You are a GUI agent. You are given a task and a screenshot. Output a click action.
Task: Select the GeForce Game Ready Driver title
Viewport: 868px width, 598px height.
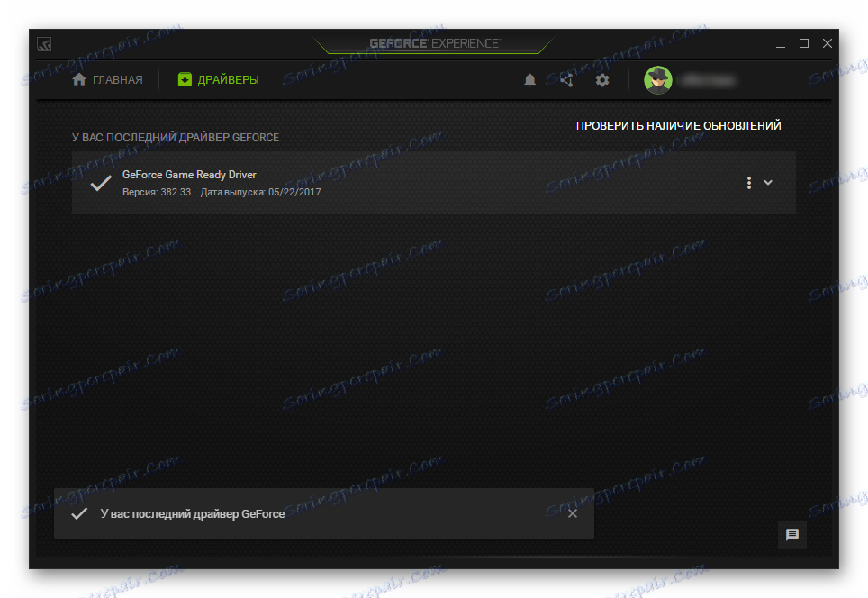pyautogui.click(x=189, y=175)
